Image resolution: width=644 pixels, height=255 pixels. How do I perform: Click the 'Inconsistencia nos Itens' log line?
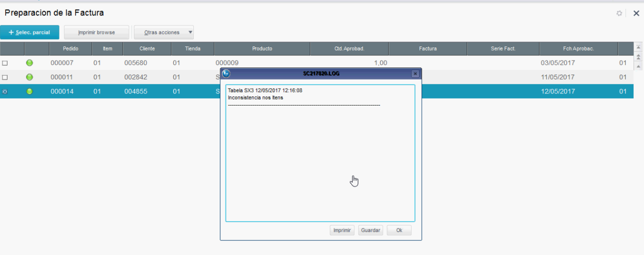(x=255, y=97)
